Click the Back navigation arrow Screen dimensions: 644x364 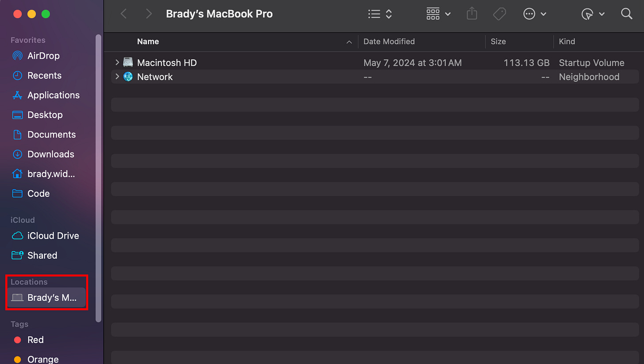pos(124,14)
